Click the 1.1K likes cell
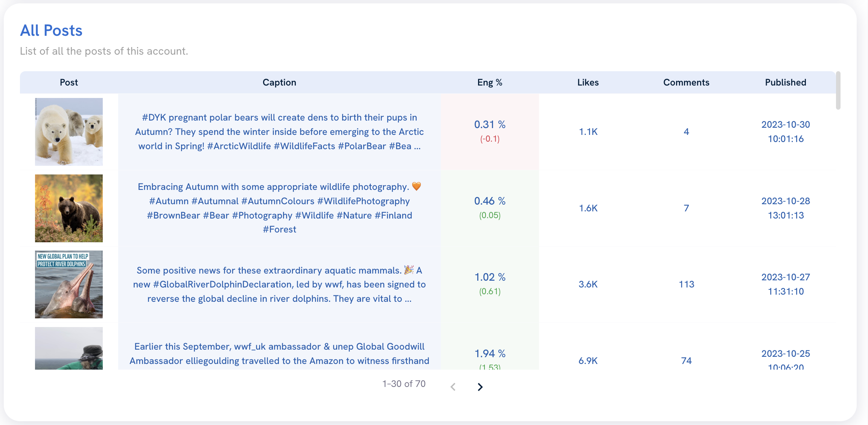Screen dimensions: 868x425 (x=588, y=132)
